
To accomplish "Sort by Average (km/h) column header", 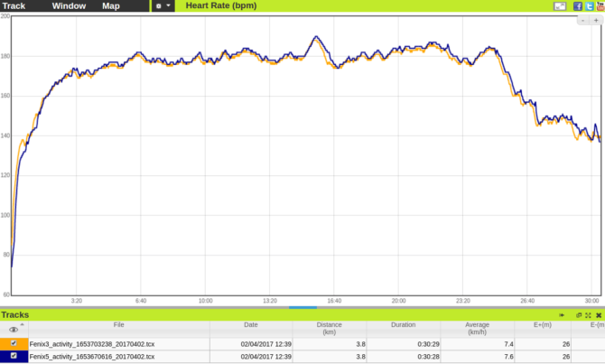I will pyautogui.click(x=477, y=329).
